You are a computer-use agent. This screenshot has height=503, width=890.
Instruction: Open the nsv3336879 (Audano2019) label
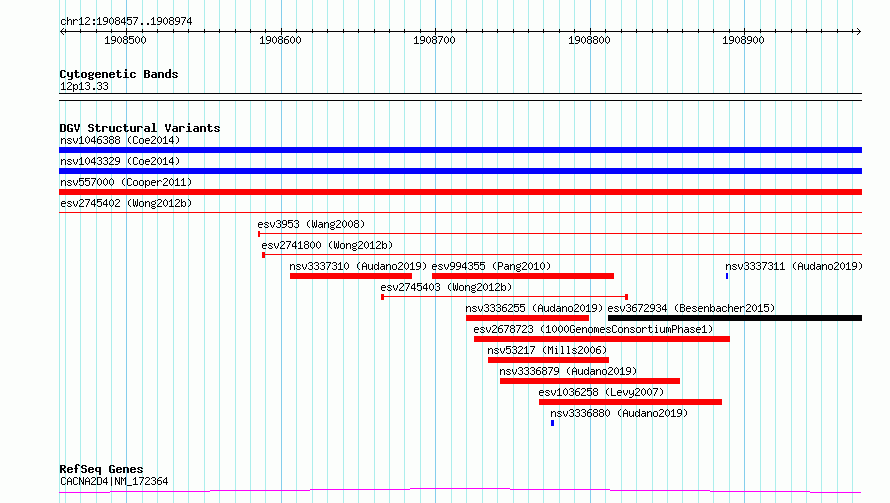[568, 371]
